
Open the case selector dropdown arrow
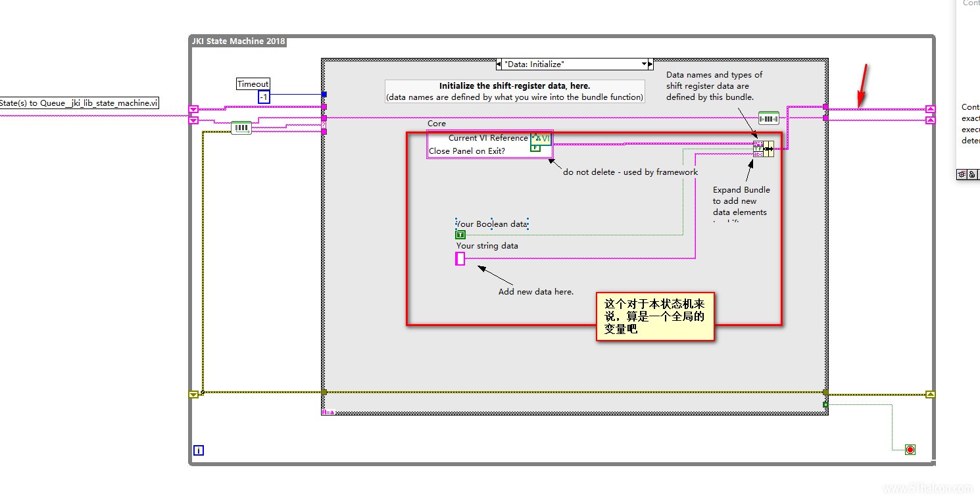click(x=644, y=64)
